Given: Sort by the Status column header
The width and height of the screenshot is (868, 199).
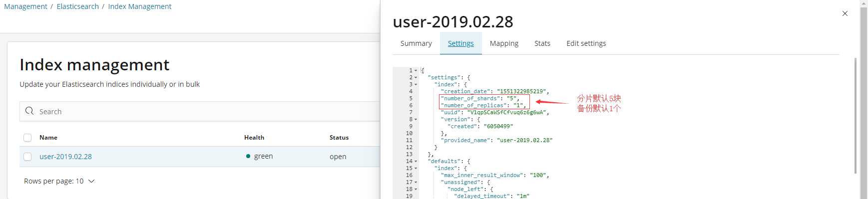Looking at the screenshot, I should click(339, 138).
